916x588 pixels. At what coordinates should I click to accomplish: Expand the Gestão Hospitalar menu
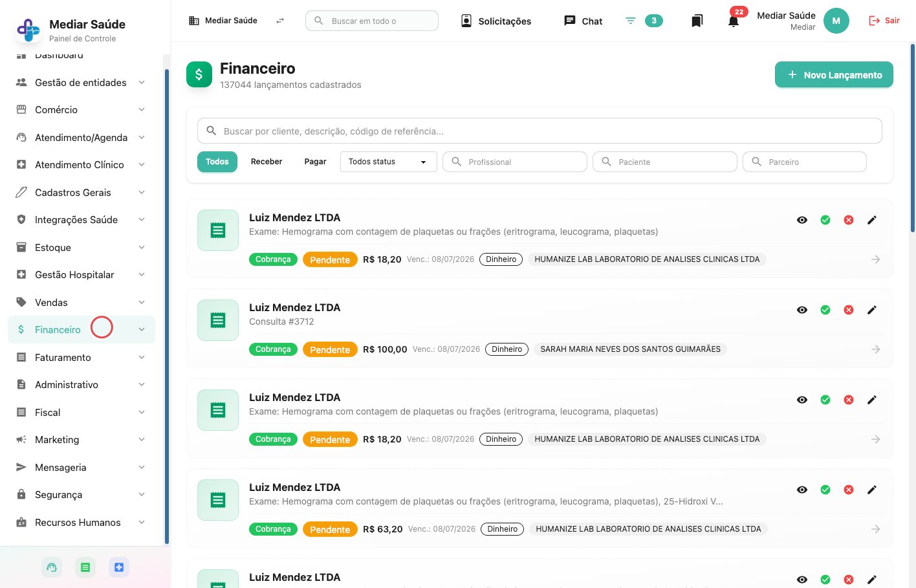pyautogui.click(x=81, y=275)
